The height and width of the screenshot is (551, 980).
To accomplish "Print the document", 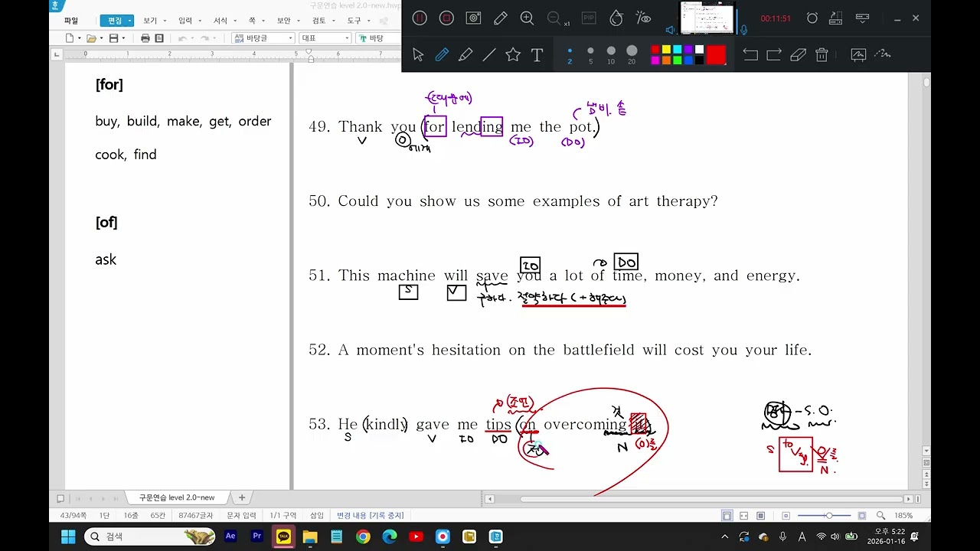I will (145, 38).
